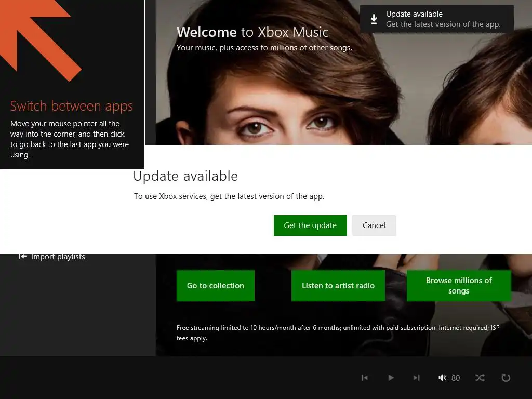Click the Welcome to Xbox Music heading
The height and width of the screenshot is (399, 532).
click(252, 32)
